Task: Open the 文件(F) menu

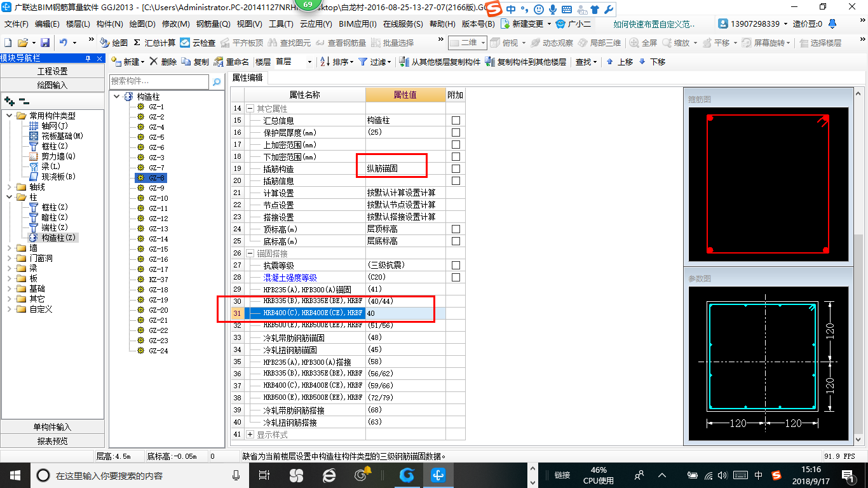Action: click(x=17, y=24)
